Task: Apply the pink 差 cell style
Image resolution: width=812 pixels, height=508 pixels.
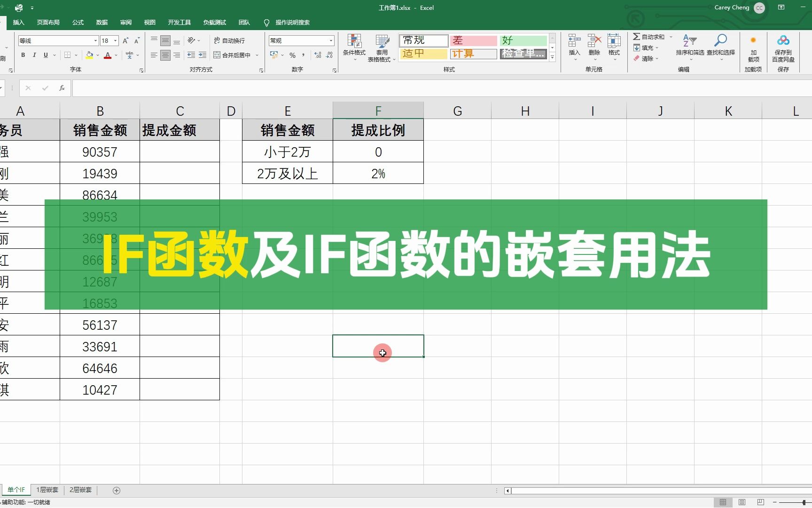Action: (474, 40)
